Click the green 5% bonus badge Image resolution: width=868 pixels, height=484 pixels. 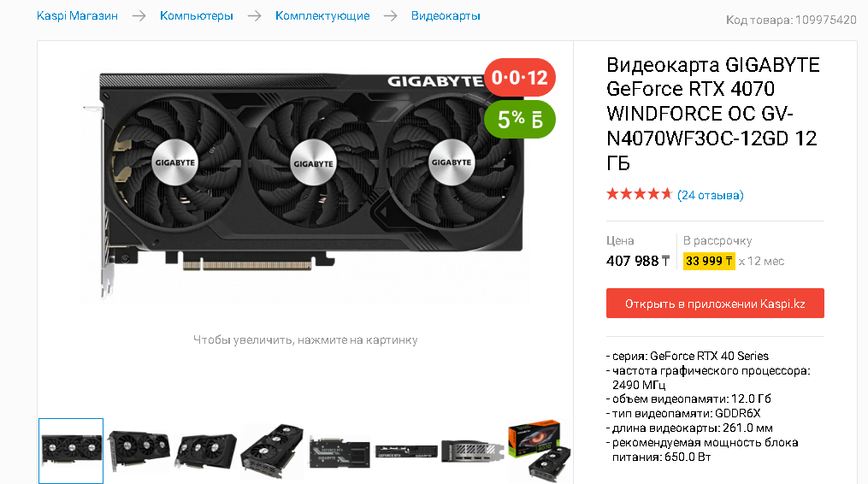pos(519,119)
